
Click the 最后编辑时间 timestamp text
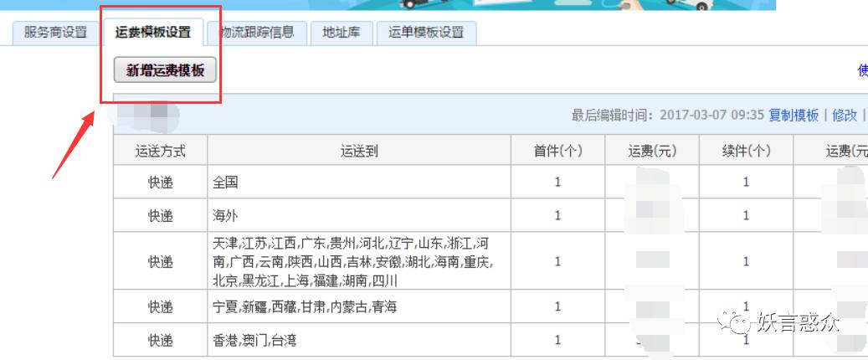668,115
